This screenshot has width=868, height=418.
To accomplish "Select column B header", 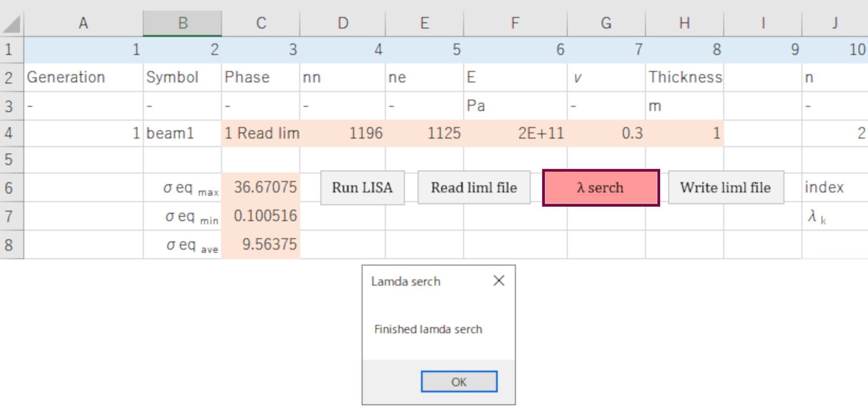I will [182, 23].
